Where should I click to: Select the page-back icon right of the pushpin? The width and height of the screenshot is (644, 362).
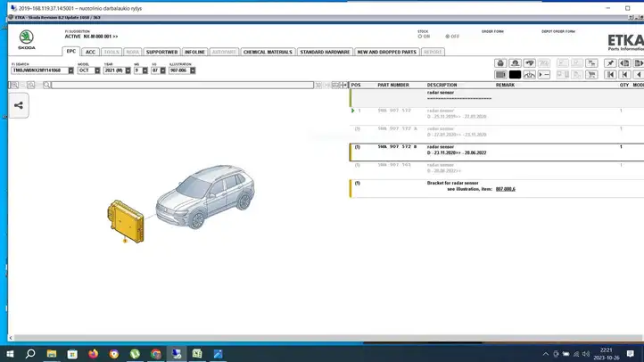624,63
